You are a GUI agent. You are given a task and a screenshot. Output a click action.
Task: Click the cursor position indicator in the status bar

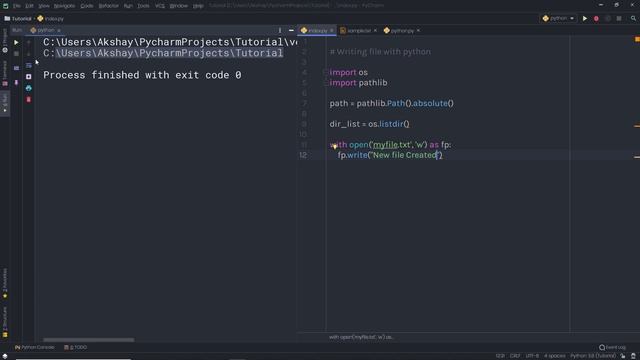click(x=500, y=356)
